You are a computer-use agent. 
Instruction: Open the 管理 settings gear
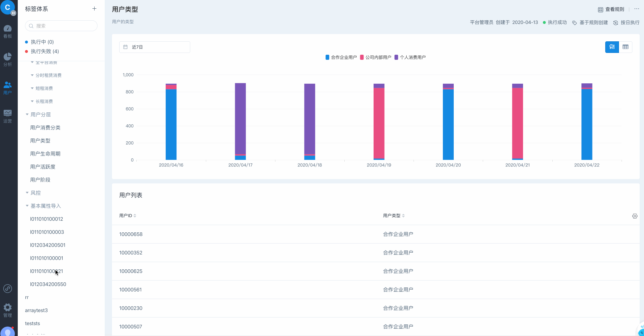[8, 311]
